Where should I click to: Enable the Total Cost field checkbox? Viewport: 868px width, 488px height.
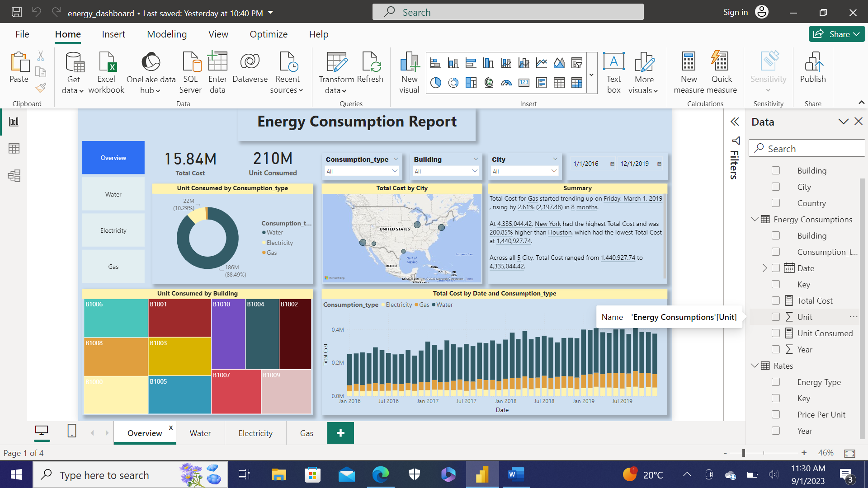[776, 300]
